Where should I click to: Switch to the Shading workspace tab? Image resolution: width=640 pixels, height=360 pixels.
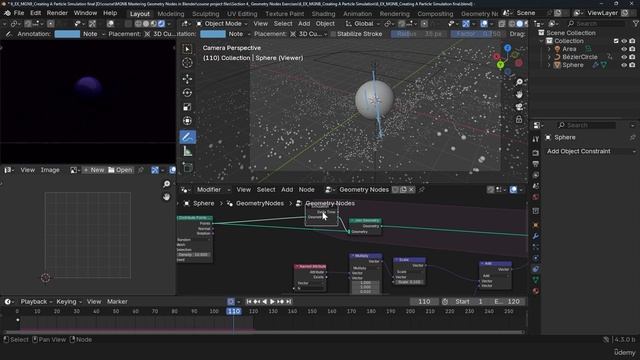click(323, 13)
